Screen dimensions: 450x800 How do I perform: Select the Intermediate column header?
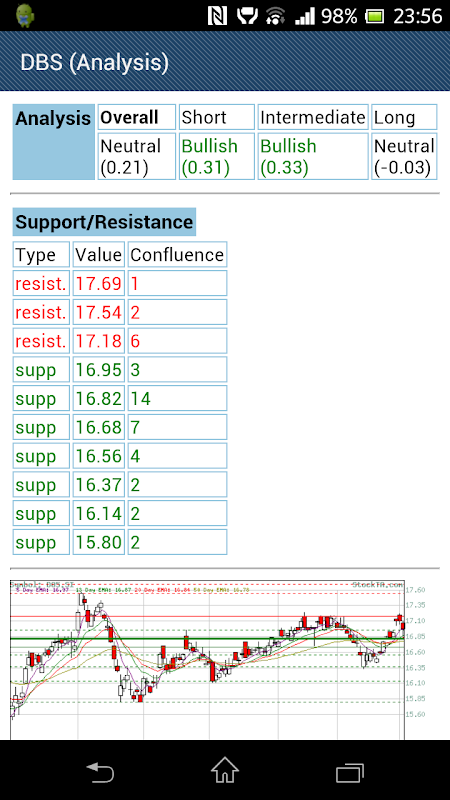(313, 117)
